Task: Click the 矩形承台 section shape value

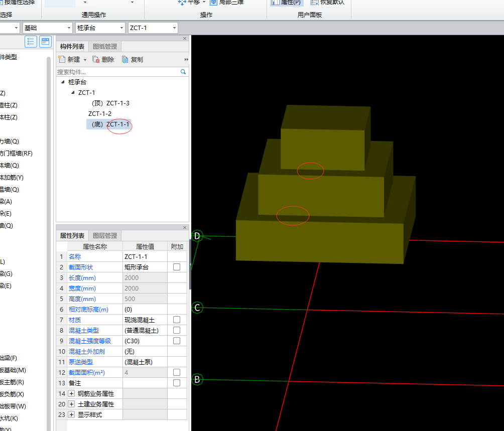Action: point(145,267)
